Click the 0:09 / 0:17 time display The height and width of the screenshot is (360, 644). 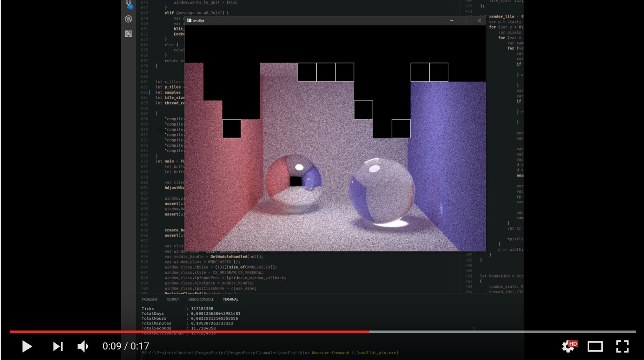pos(126,346)
